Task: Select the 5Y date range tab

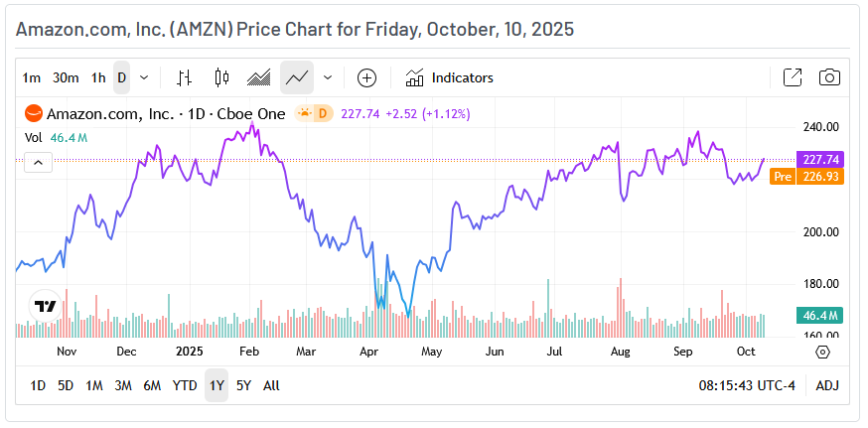Action: point(243,385)
